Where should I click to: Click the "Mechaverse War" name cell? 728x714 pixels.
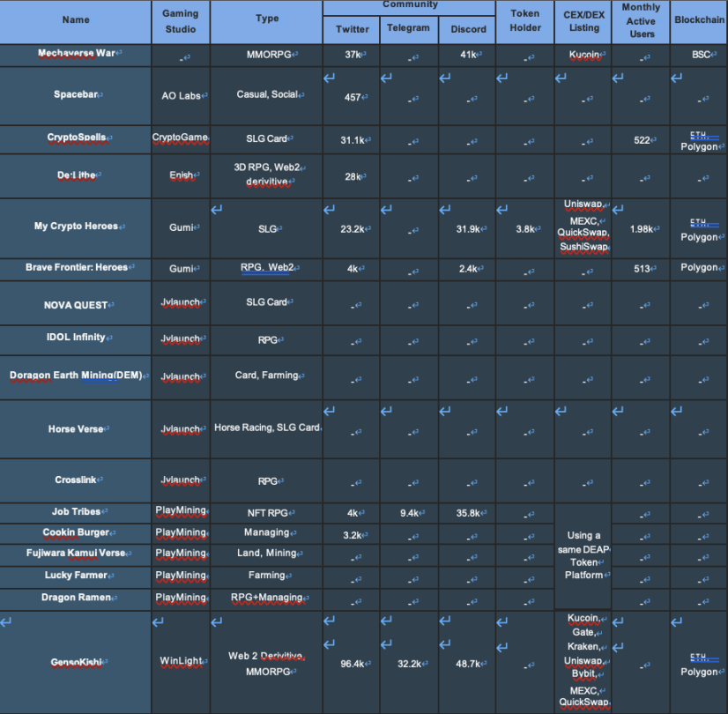click(76, 54)
